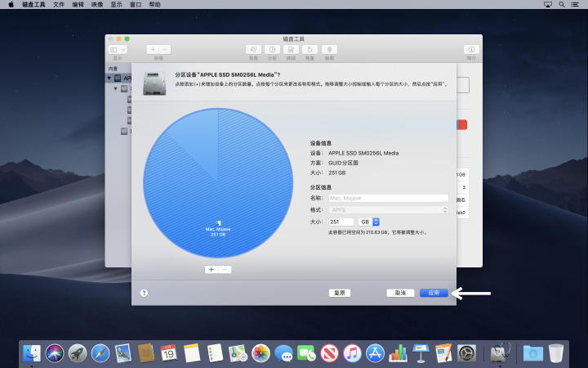Open the 格式 APFS format dropdown
This screenshot has height=368, width=588.
click(389, 209)
